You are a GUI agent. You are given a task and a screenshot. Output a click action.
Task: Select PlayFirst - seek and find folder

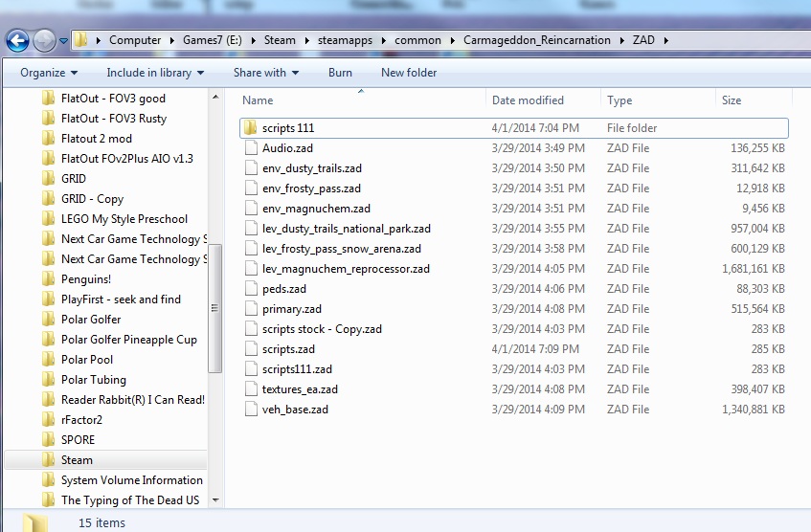pos(121,299)
